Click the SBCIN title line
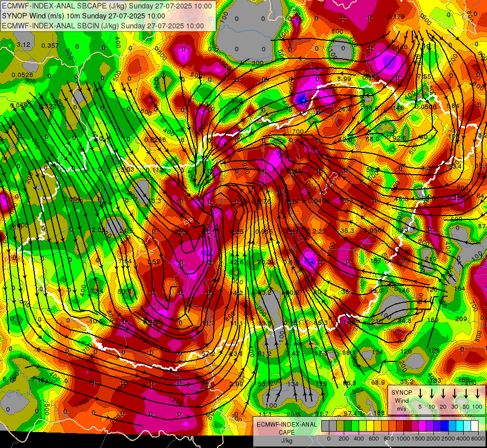 pyautogui.click(x=103, y=26)
